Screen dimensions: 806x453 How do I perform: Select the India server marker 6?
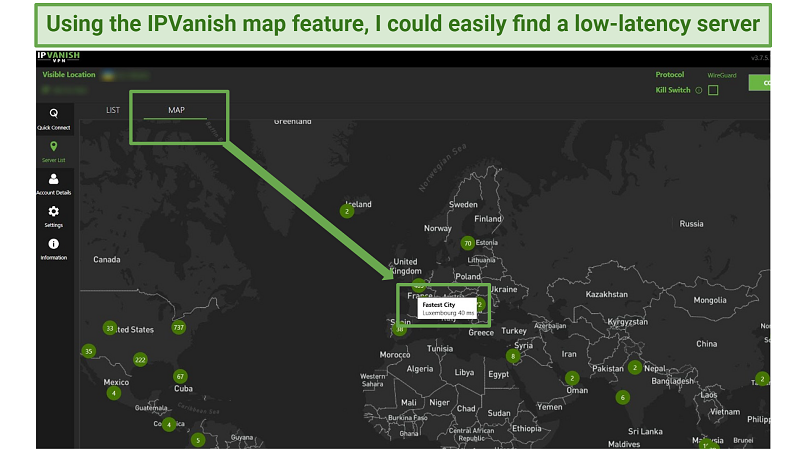622,397
